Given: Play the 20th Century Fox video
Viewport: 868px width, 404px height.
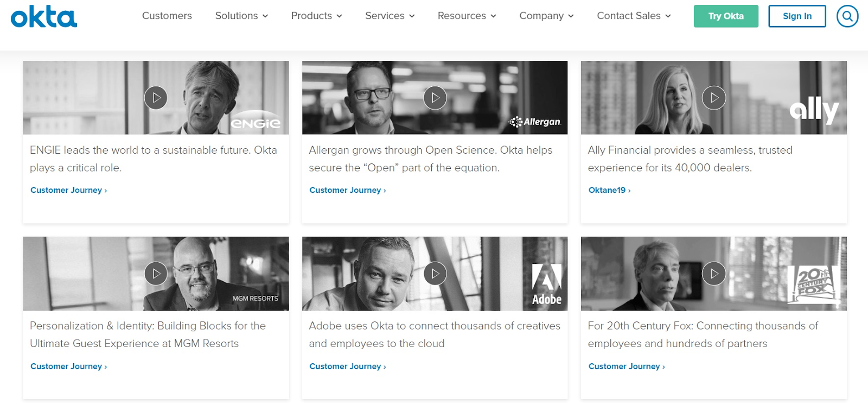Looking at the screenshot, I should click(714, 274).
